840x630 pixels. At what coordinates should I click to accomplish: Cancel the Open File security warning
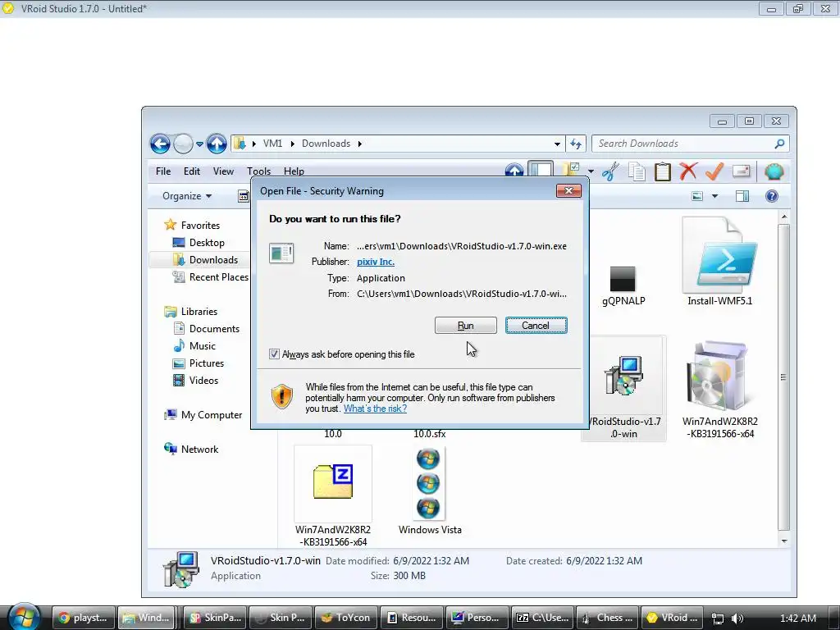[x=536, y=325]
